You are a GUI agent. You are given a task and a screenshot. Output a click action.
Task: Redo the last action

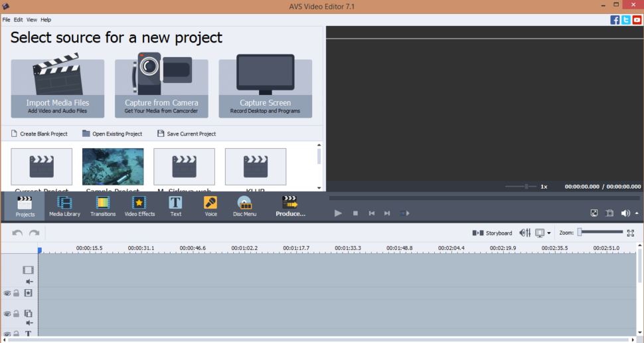[x=34, y=233]
